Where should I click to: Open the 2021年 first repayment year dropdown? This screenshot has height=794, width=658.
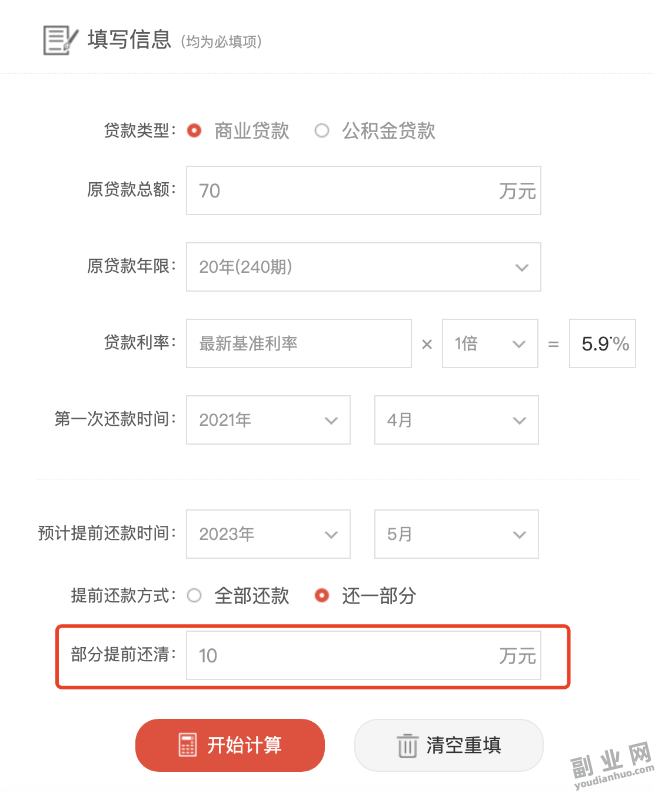(x=268, y=420)
